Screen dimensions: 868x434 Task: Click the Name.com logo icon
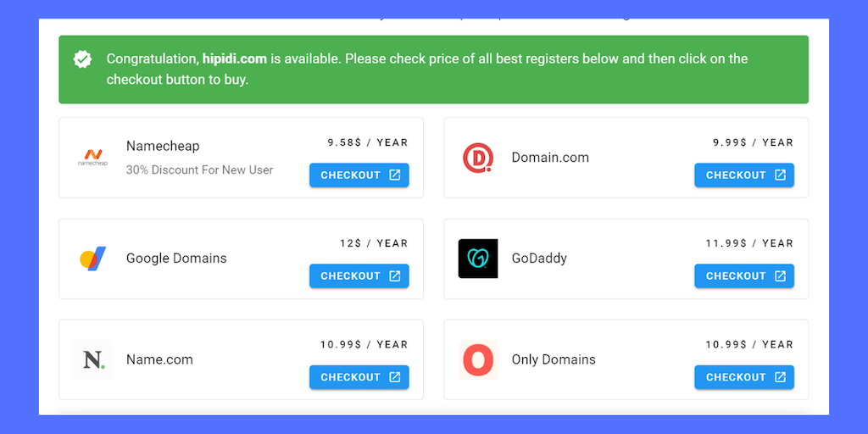(92, 359)
